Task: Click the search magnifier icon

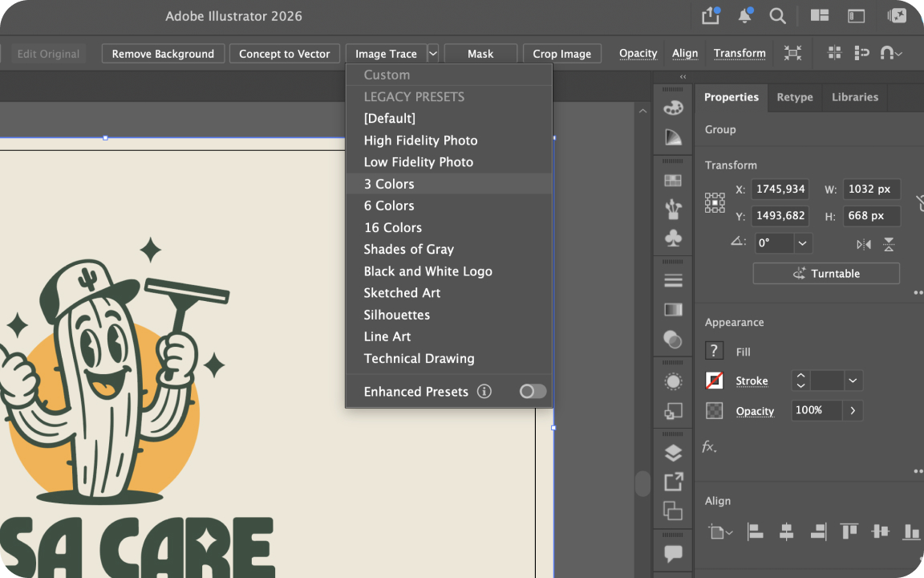Action: (778, 16)
